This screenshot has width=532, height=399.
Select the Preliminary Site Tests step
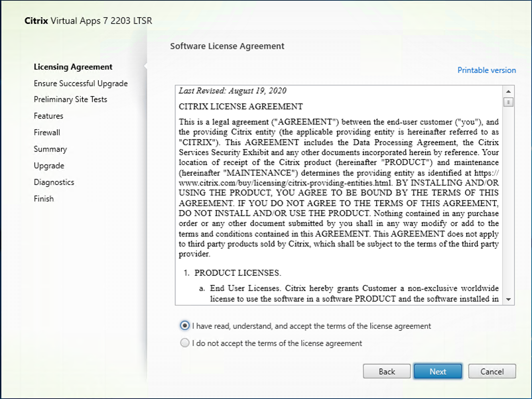click(70, 99)
